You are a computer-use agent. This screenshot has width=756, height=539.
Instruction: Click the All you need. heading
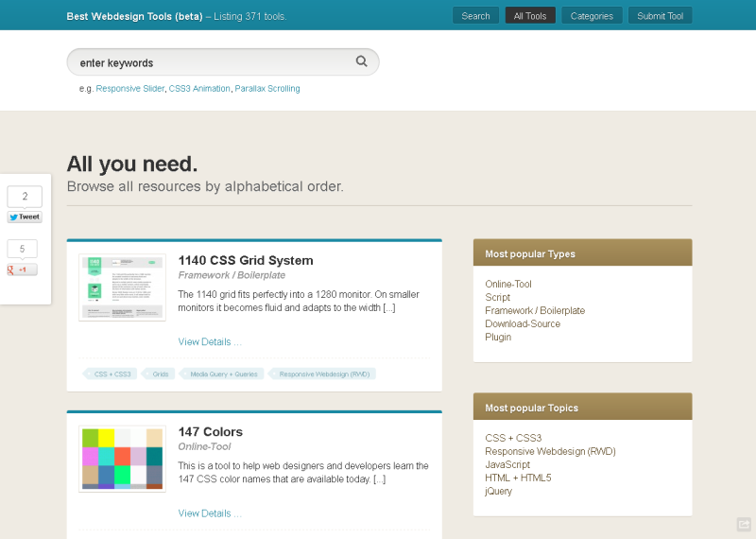click(x=132, y=165)
